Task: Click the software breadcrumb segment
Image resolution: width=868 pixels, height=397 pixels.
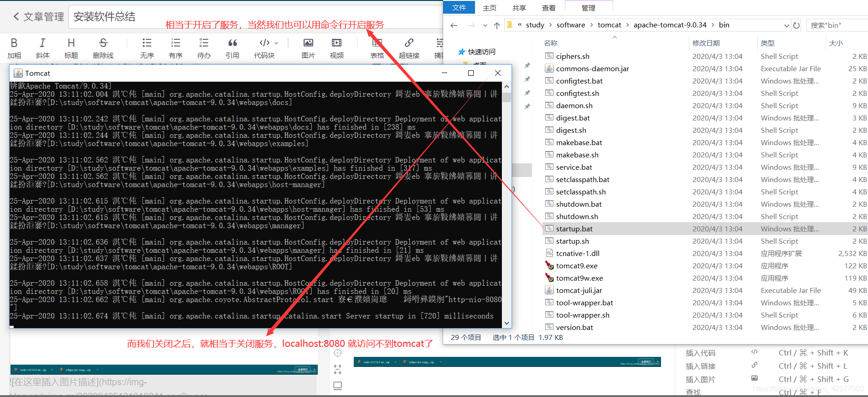Action: click(x=571, y=25)
